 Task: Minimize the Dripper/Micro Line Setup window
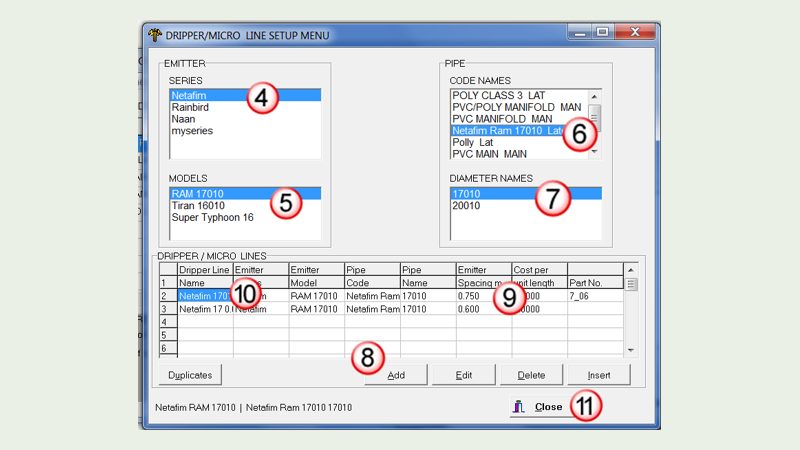point(580,33)
